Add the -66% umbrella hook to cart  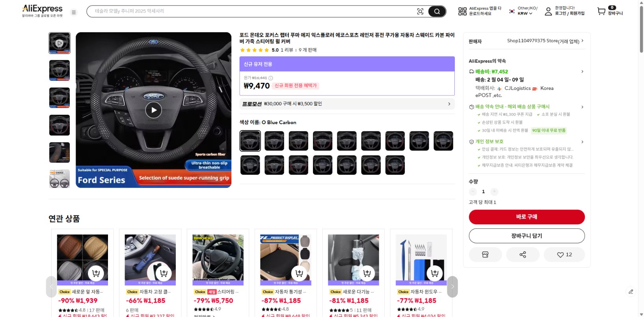click(x=164, y=273)
